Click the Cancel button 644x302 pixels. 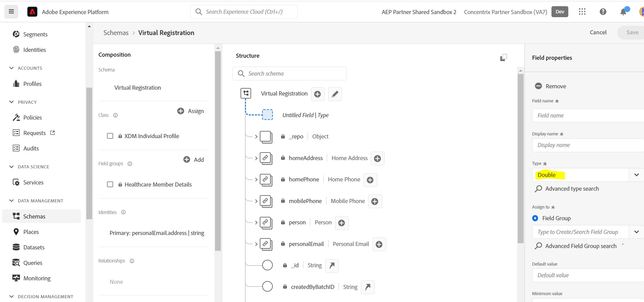(598, 32)
